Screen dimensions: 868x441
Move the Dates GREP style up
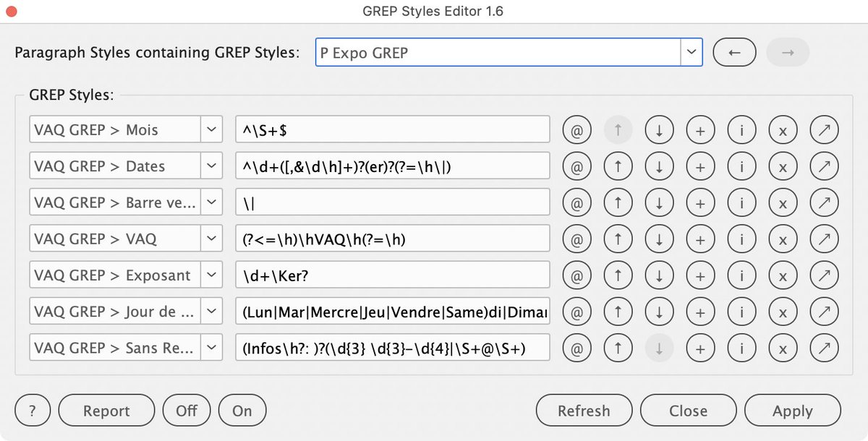click(618, 166)
